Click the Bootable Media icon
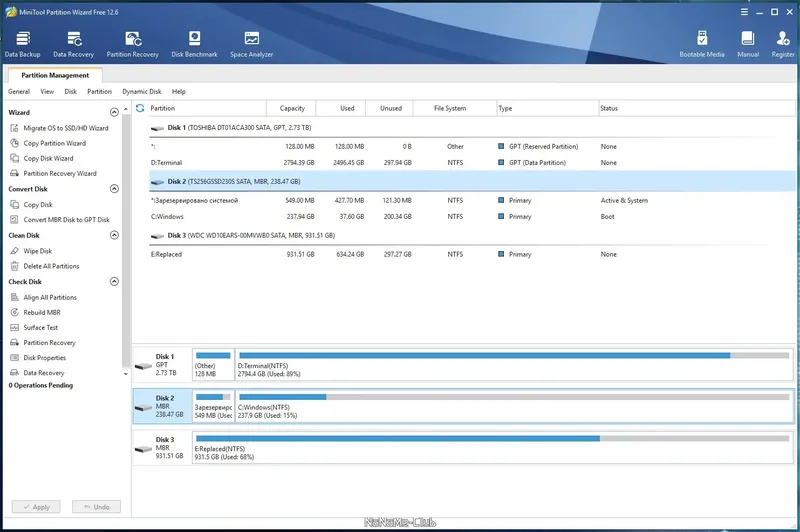 click(701, 42)
